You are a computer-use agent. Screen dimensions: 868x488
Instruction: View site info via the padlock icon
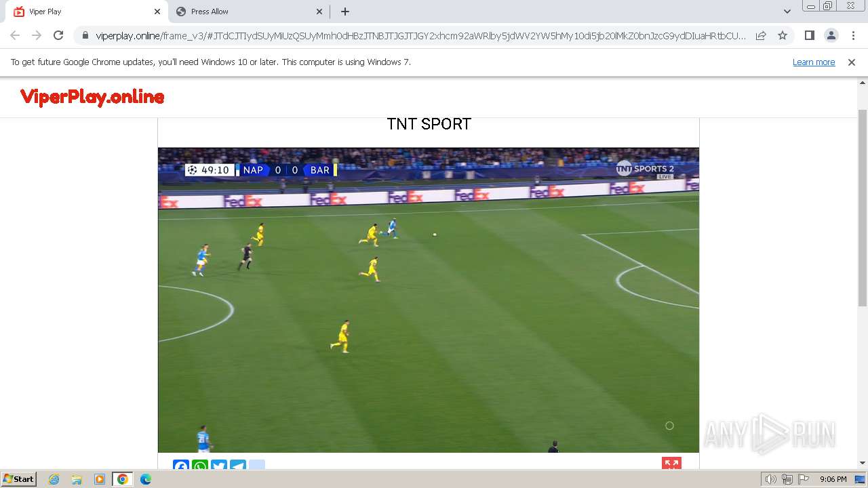pyautogui.click(x=85, y=36)
